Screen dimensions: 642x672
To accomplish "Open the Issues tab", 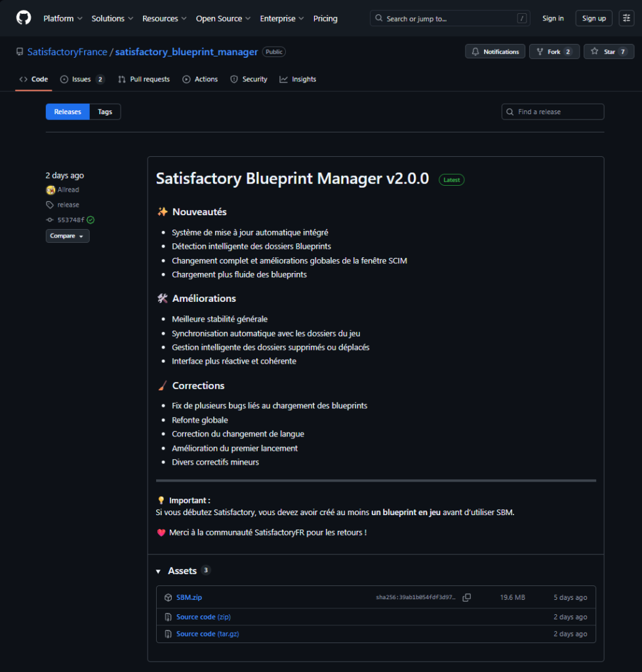I will pos(82,79).
